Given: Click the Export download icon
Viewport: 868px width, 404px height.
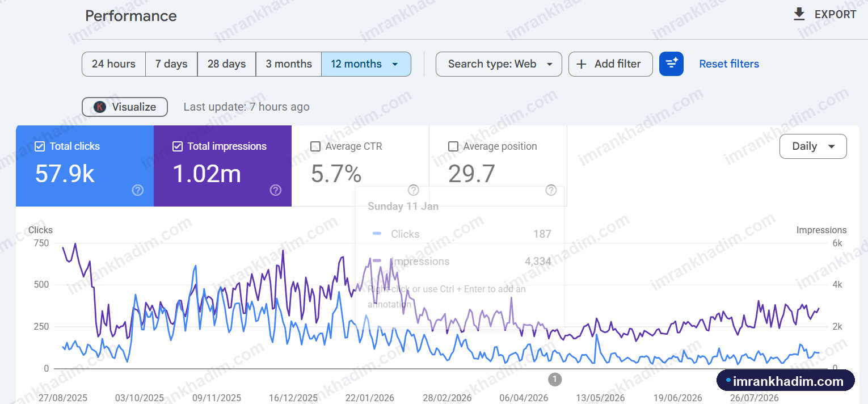Looking at the screenshot, I should point(799,14).
